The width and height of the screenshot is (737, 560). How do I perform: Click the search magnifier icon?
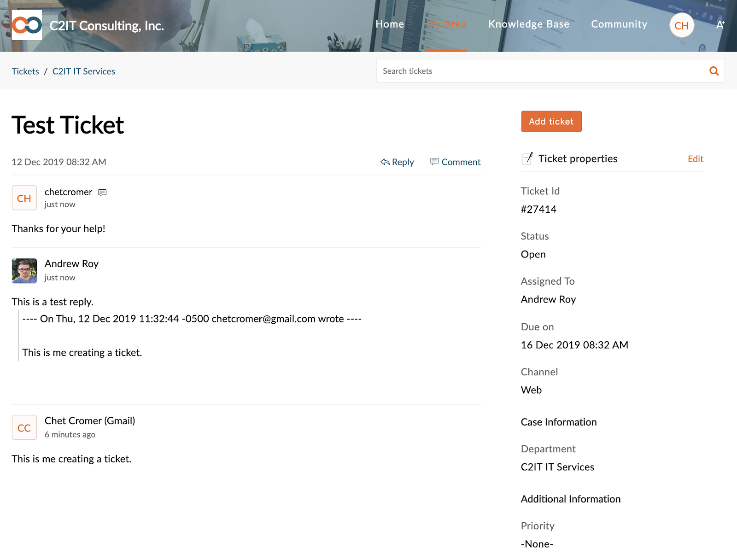click(714, 71)
